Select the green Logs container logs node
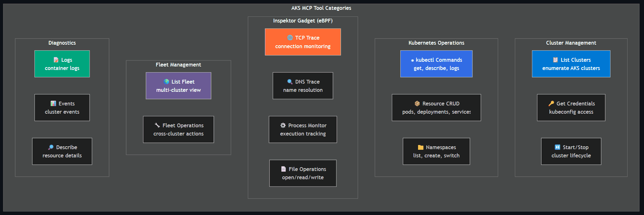Image resolution: width=644 pixels, height=215 pixels. (62, 64)
